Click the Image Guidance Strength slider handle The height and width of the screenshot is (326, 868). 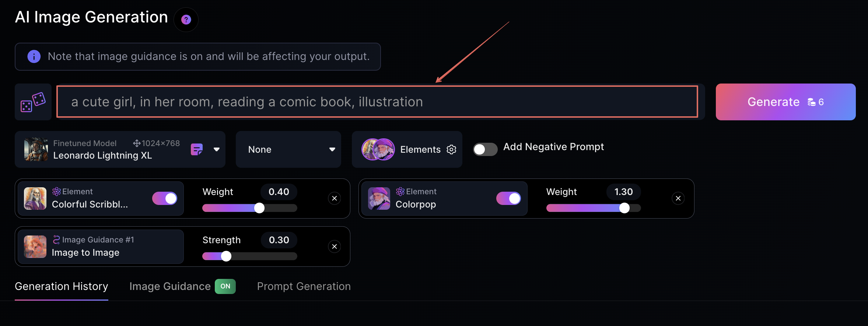(226, 256)
